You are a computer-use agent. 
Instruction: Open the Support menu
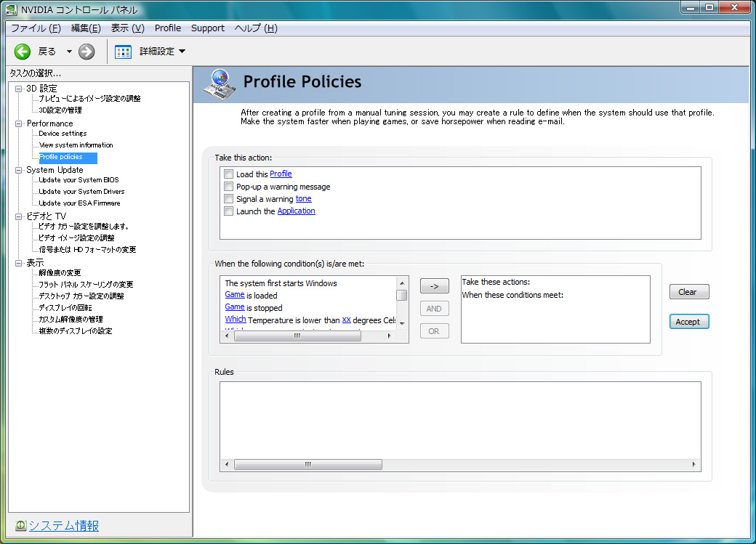click(208, 28)
